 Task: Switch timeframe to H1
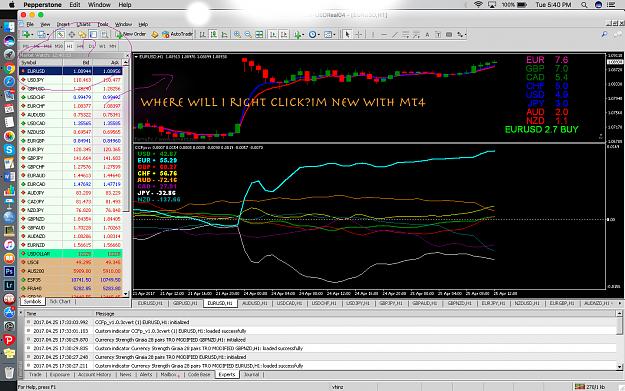point(69,46)
